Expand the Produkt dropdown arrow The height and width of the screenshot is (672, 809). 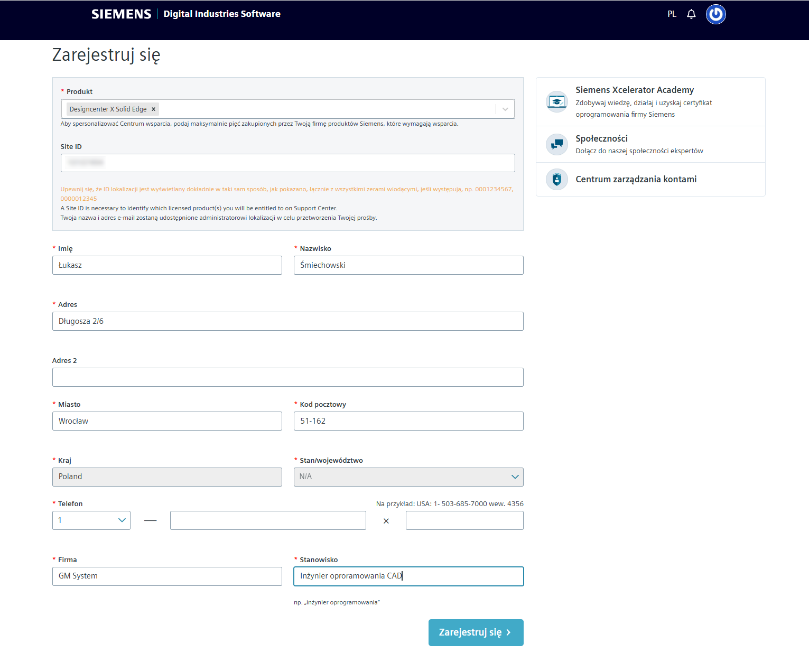[x=505, y=109]
